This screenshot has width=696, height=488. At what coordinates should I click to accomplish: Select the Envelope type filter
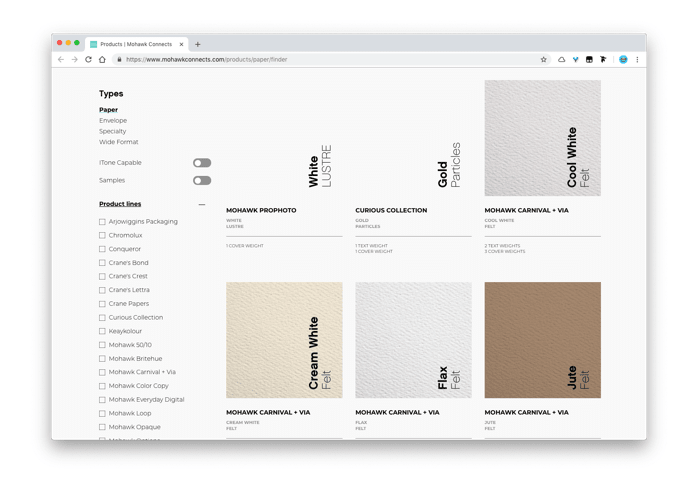point(113,120)
